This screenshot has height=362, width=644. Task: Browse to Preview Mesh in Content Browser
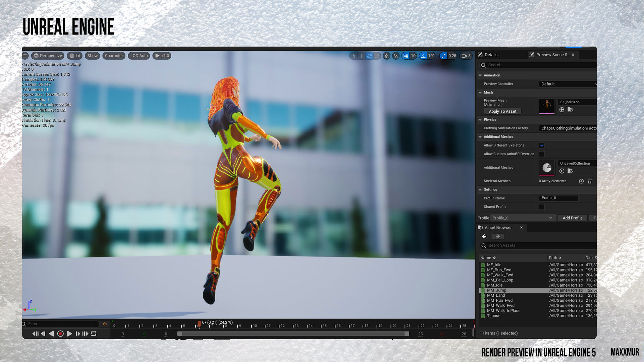tap(570, 110)
